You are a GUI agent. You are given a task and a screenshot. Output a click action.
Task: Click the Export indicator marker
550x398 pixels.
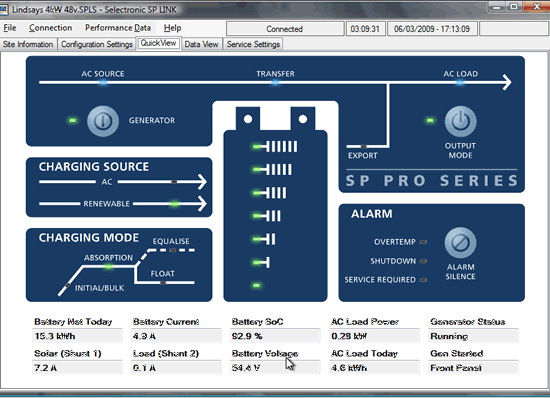click(364, 147)
